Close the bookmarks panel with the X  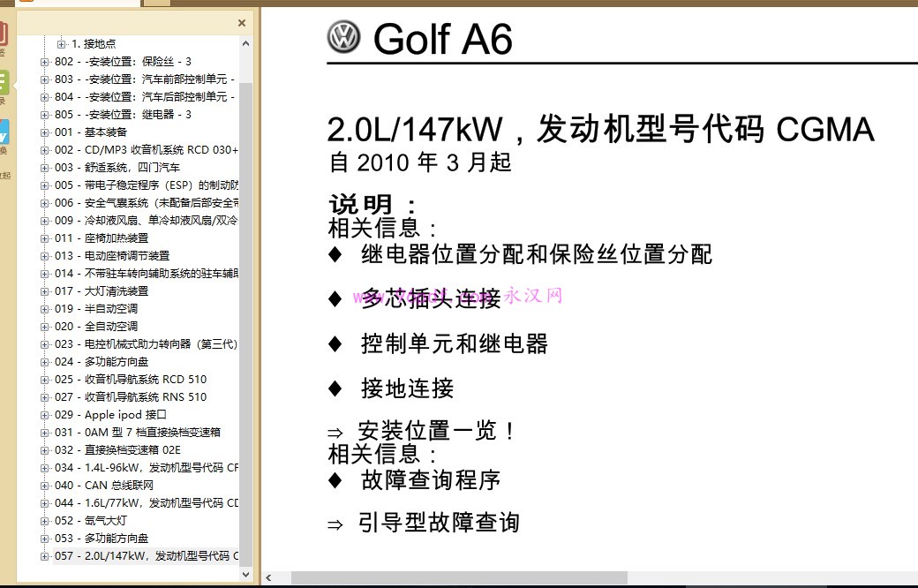click(x=242, y=23)
